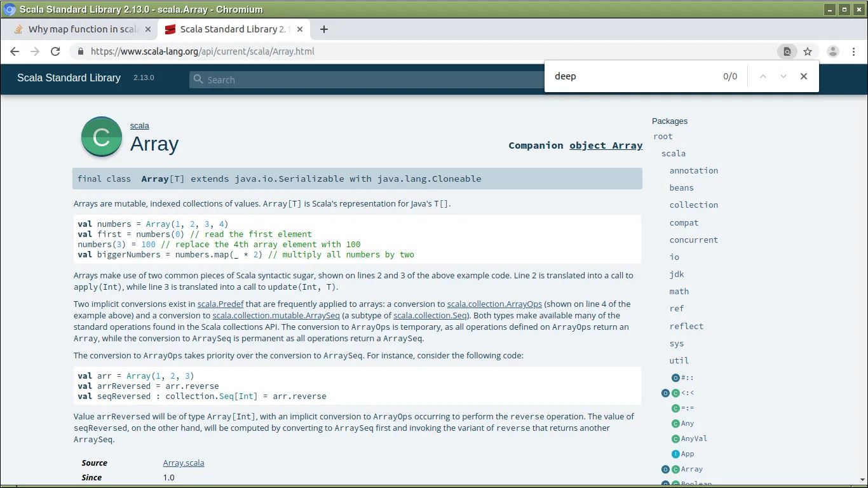Click the class icon next to AnyVal
Screen dimensions: 868x488
(675, 438)
